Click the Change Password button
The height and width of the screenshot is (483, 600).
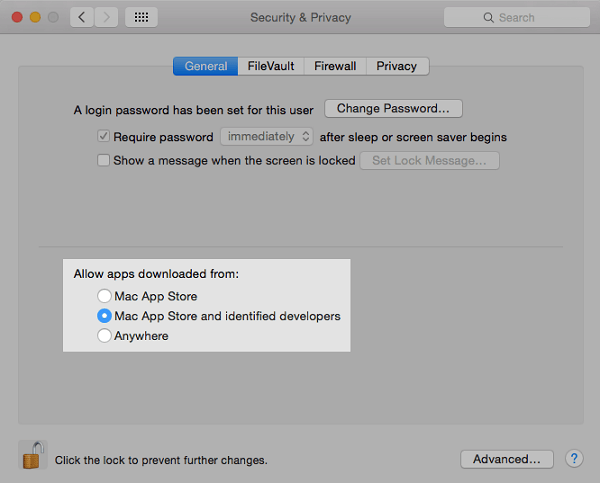(x=393, y=109)
